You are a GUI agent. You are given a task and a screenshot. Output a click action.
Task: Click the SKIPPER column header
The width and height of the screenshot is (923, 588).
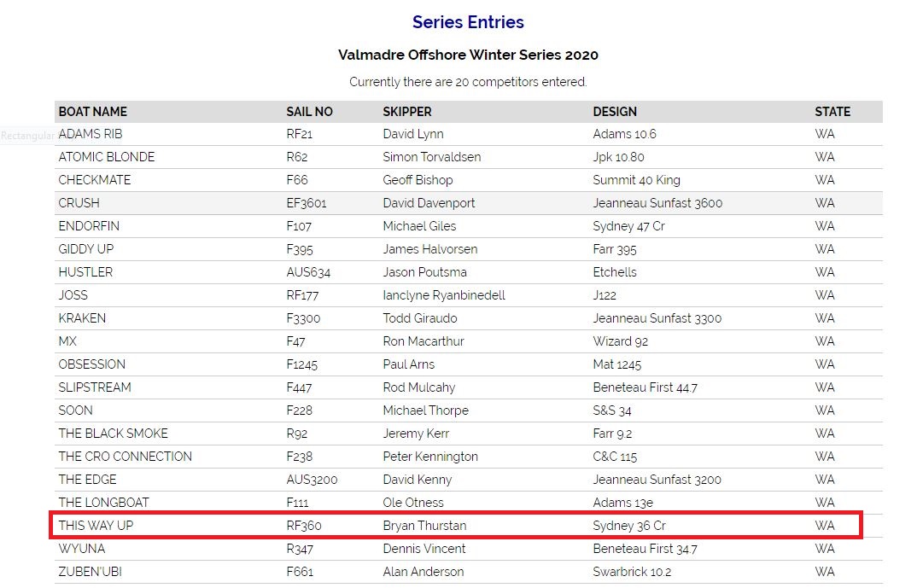(407, 111)
